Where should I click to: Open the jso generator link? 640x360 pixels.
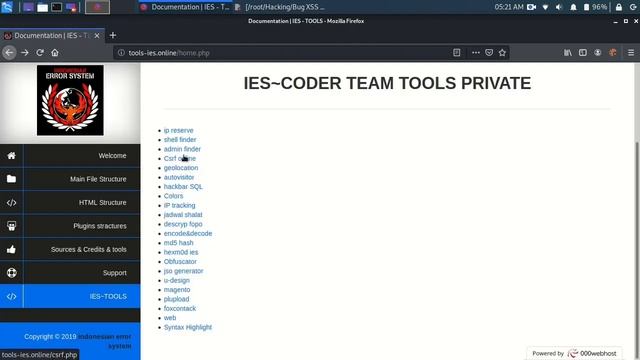coord(183,271)
